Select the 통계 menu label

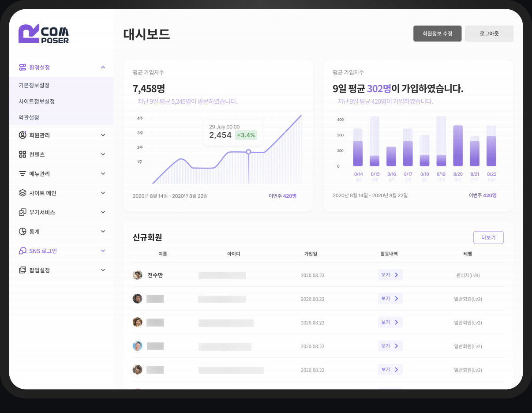point(34,232)
